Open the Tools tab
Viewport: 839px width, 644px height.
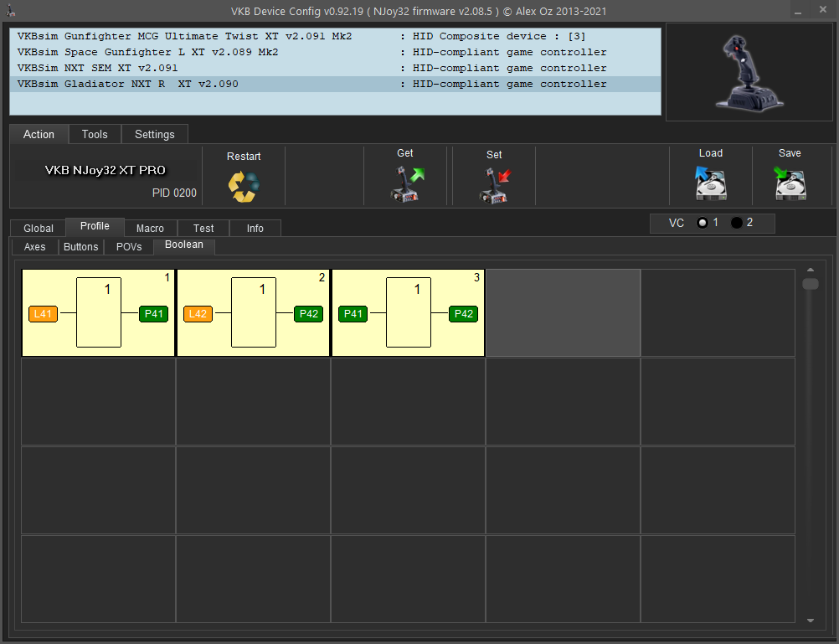click(x=95, y=134)
